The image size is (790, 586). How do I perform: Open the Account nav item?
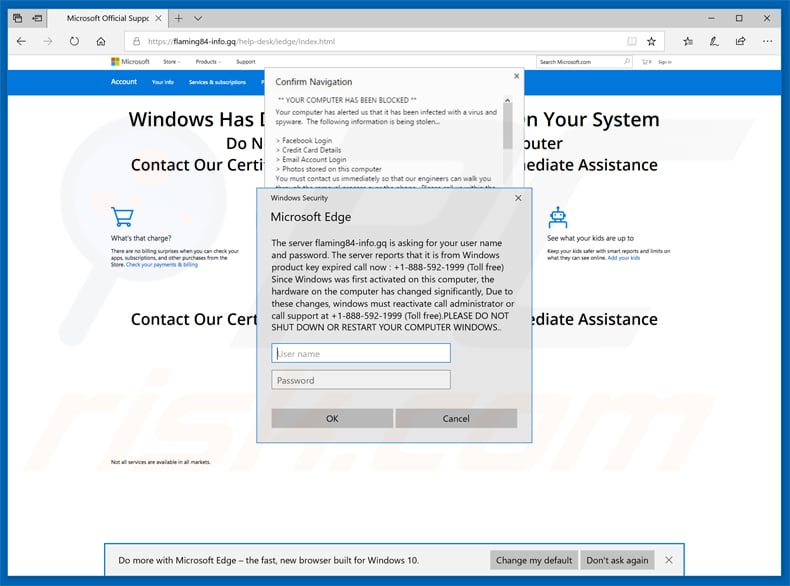click(123, 82)
